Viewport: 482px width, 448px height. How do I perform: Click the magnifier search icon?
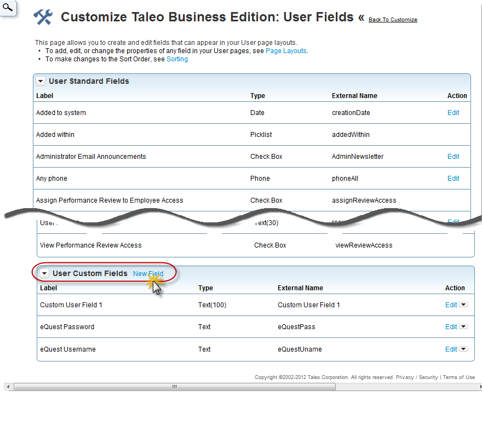tap(8, 7)
